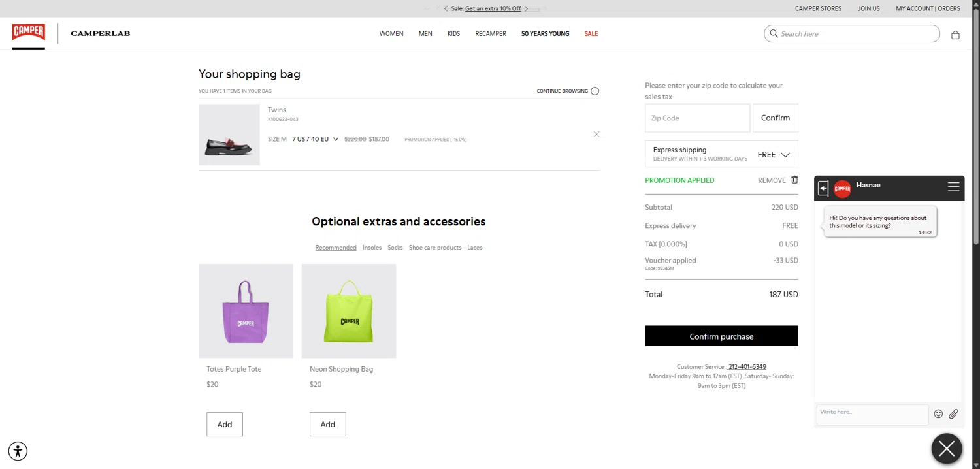Image resolution: width=980 pixels, height=469 pixels.
Task: Open Totes Purple Tote thumbnail
Action: pos(246,311)
